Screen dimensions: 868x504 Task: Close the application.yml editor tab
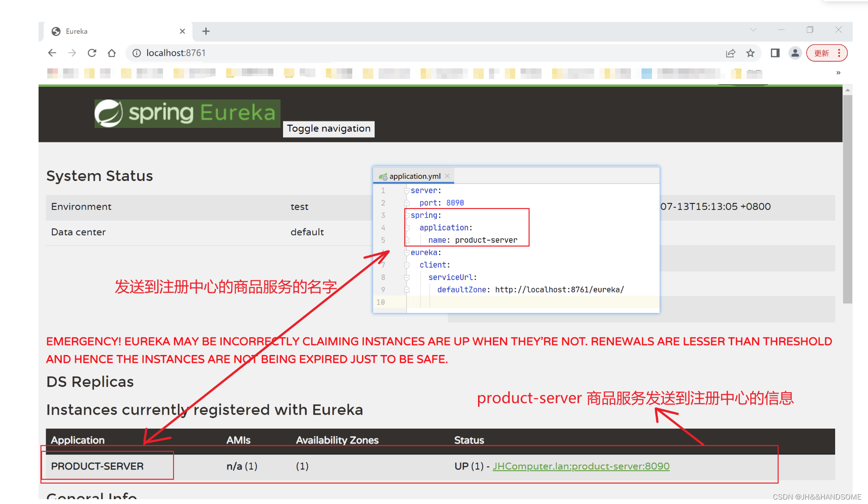pyautogui.click(x=447, y=176)
